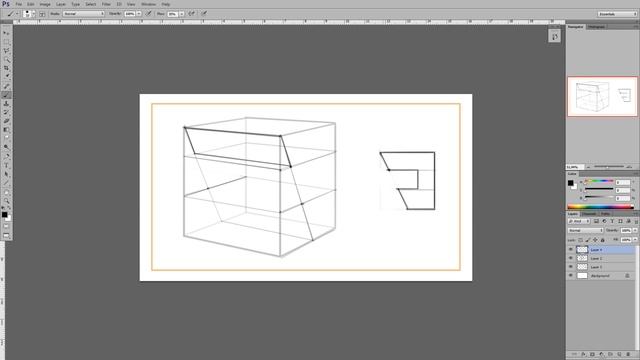Select the Dodge tool
This screenshot has height=360, width=640.
6,147
